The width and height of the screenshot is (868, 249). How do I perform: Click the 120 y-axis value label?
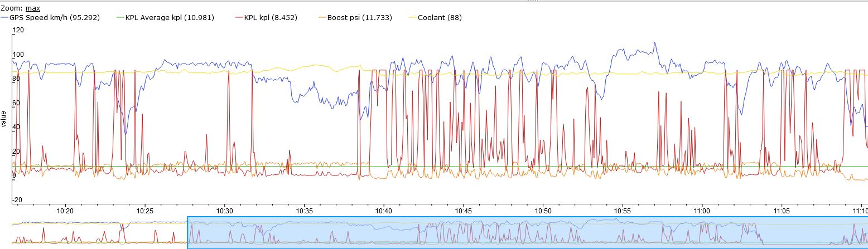tap(17, 30)
